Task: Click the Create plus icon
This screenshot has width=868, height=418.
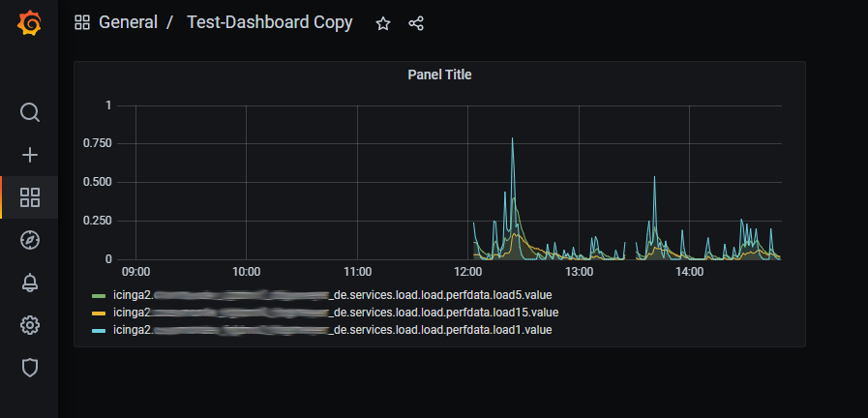Action: coord(30,155)
